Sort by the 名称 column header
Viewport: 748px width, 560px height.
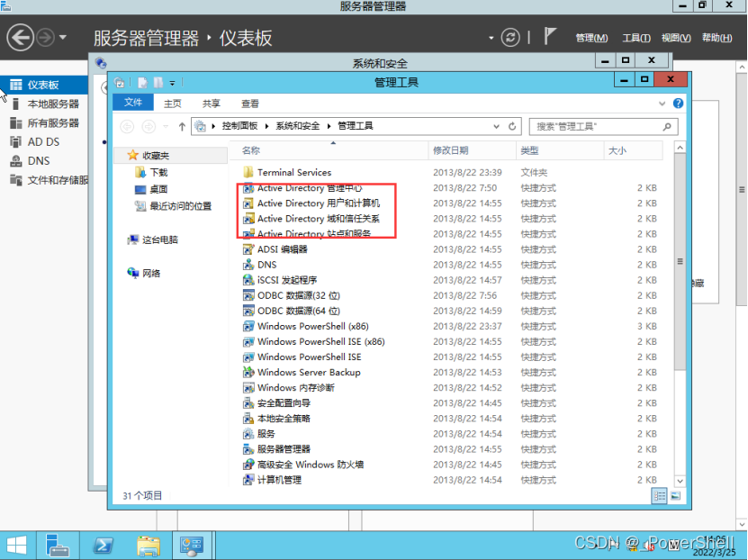[x=329, y=150]
